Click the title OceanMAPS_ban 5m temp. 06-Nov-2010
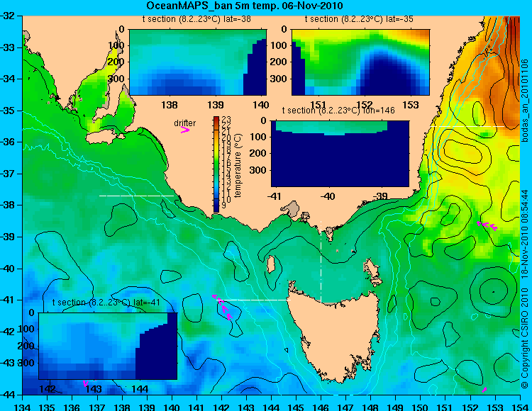Image resolution: width=532 pixels, height=411 pixels. (x=244, y=6)
